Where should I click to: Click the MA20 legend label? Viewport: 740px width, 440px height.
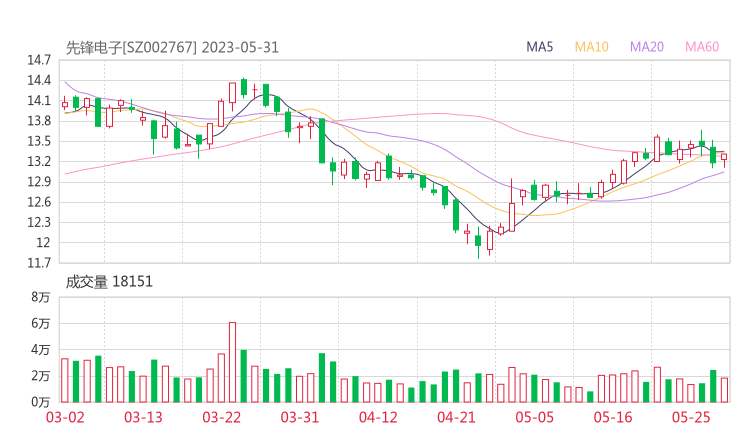coord(647,47)
